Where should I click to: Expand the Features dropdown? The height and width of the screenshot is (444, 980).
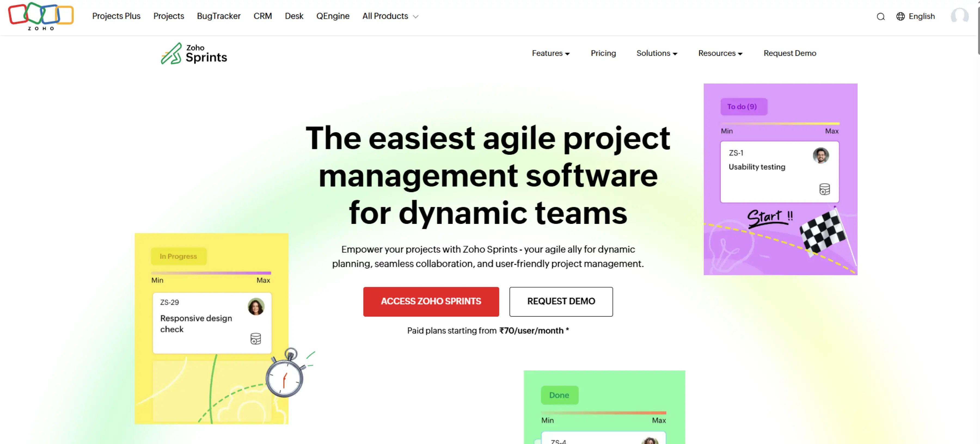[x=550, y=53]
